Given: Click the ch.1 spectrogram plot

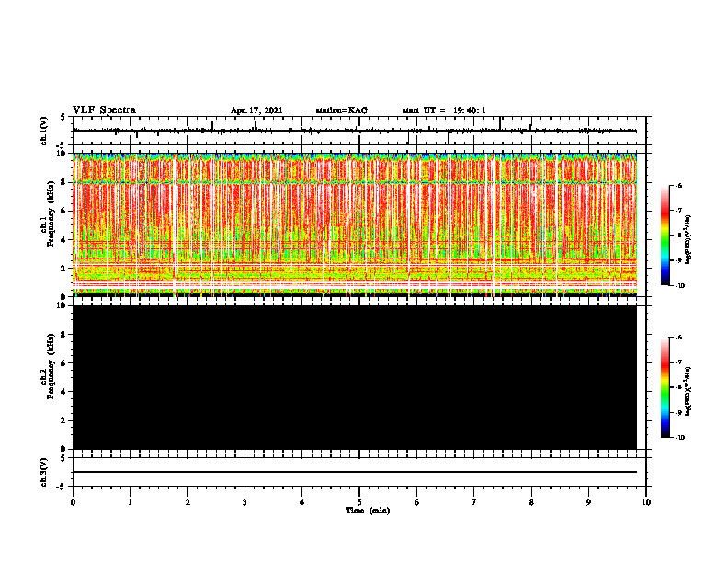Looking at the screenshot, I should point(355,224).
